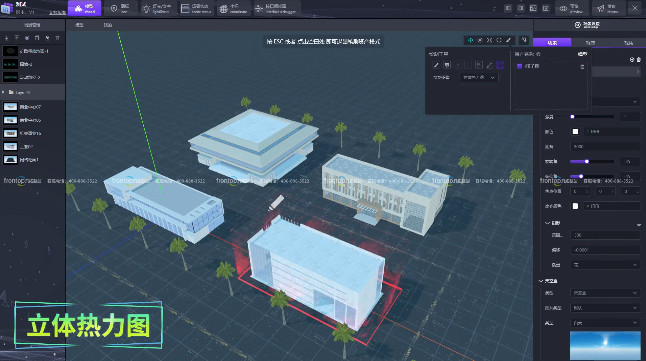Expand the Layer folder in left tree
Viewport: 646px width, 361px height.
pyautogui.click(x=4, y=92)
